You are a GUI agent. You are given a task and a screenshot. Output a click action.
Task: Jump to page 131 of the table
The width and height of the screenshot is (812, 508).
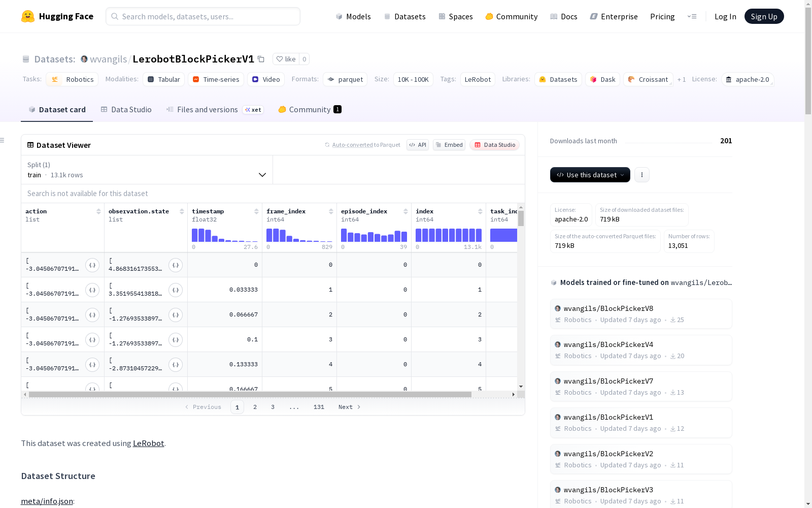click(x=319, y=407)
